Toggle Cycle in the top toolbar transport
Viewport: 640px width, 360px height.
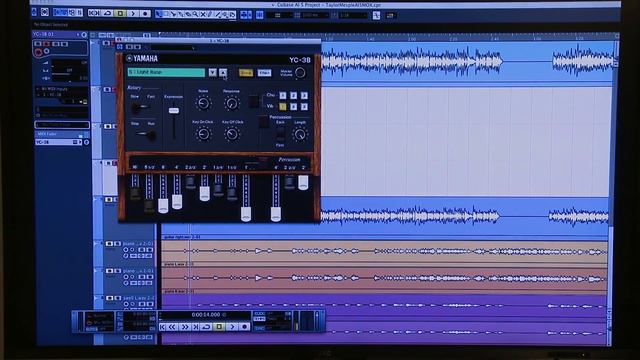[x=108, y=13]
